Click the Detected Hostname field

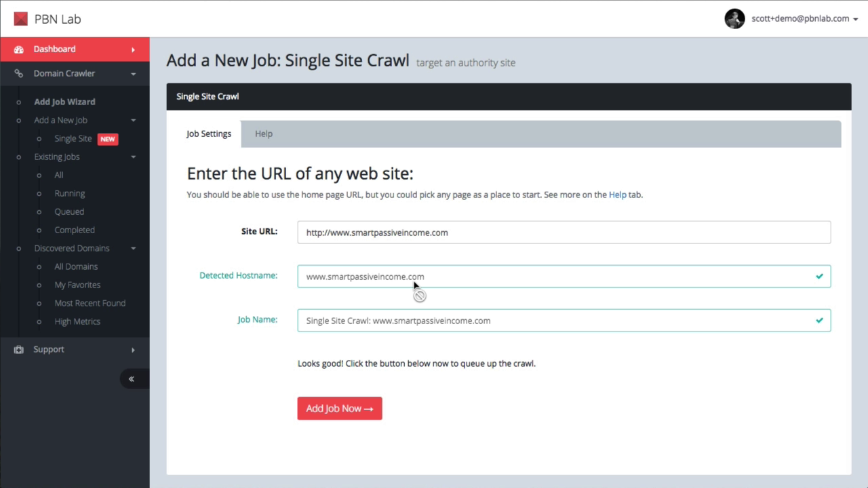[564, 277]
